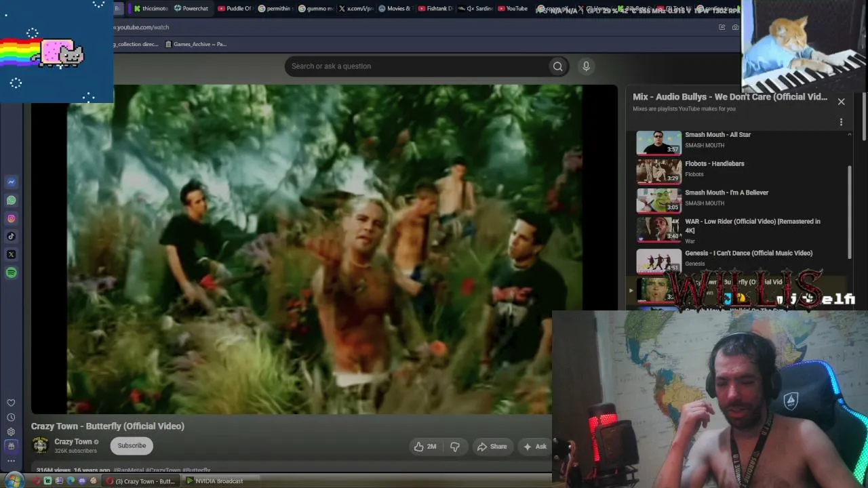Open Instagram in the Opera sidebar

tap(11, 218)
